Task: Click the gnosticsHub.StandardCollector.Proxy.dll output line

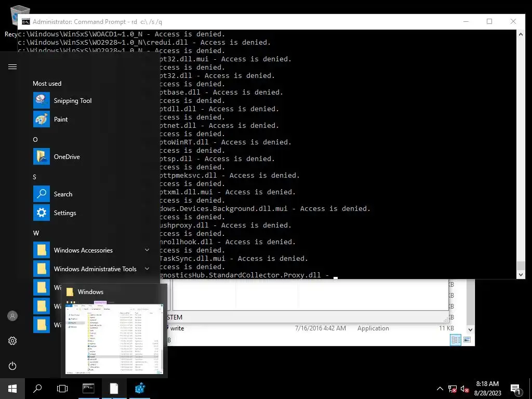Action: pyautogui.click(x=244, y=275)
